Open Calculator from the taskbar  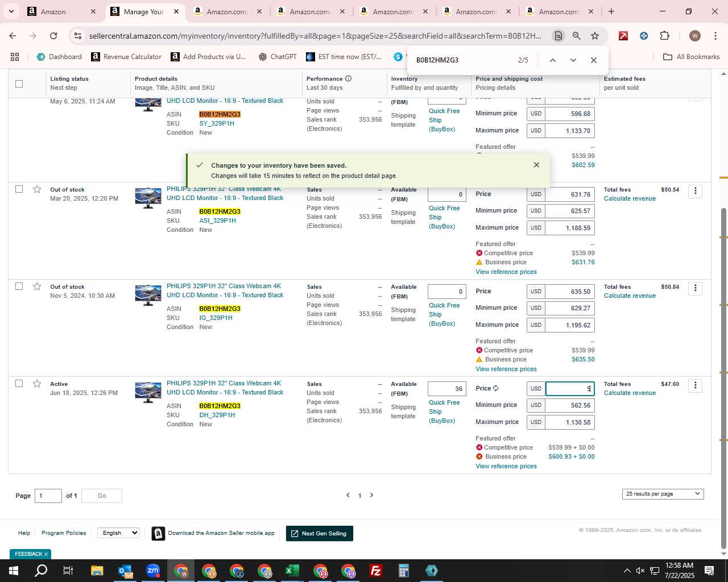point(403,571)
